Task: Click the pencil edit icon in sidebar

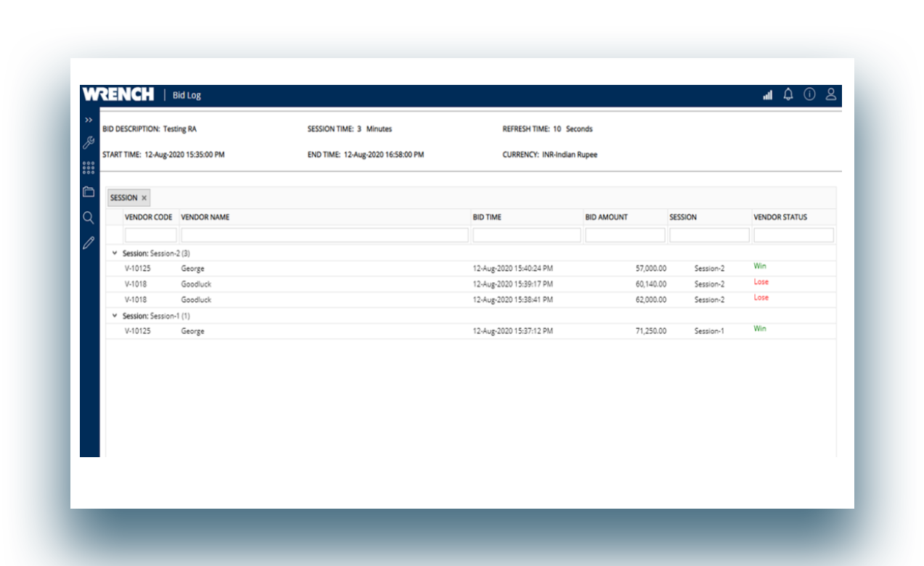Action: click(89, 243)
